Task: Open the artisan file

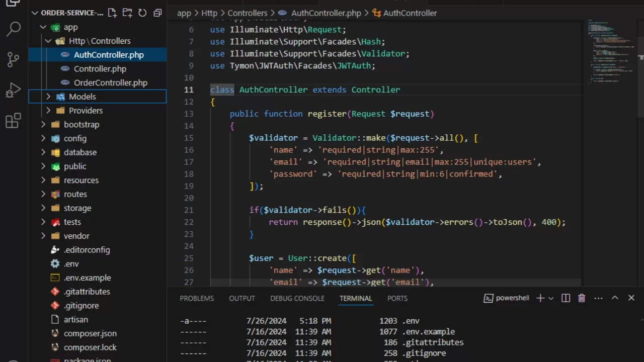Action: coord(98,319)
